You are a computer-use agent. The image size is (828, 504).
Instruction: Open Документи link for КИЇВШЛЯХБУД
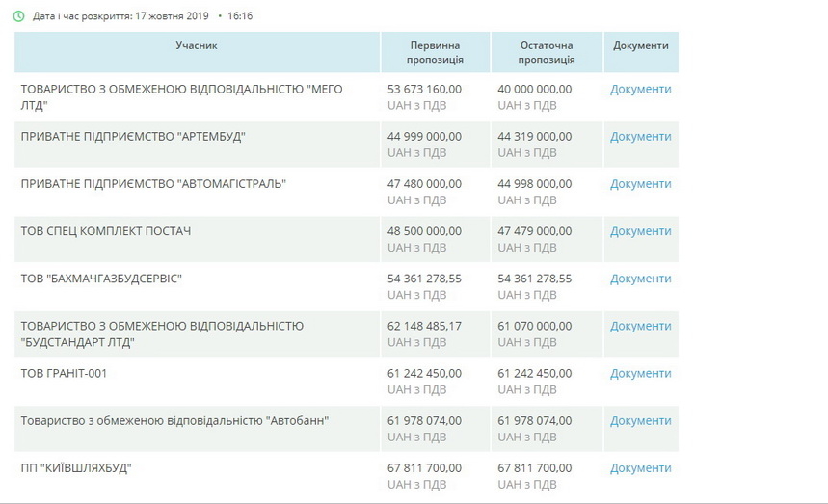click(640, 468)
